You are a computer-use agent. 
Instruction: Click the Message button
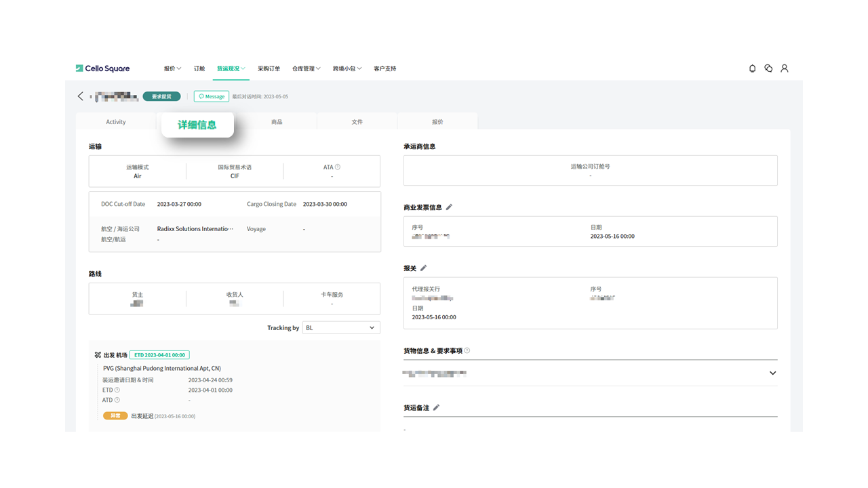[x=212, y=96]
